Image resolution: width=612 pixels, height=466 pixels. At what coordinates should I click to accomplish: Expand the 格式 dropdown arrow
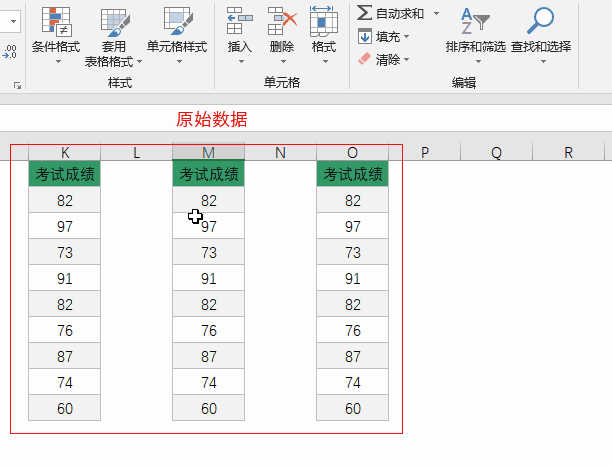pyautogui.click(x=325, y=62)
